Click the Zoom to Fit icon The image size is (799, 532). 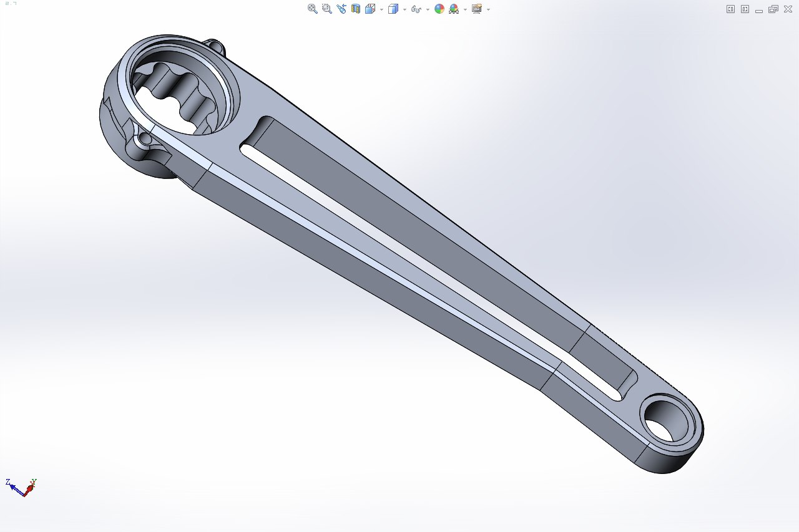(x=312, y=9)
